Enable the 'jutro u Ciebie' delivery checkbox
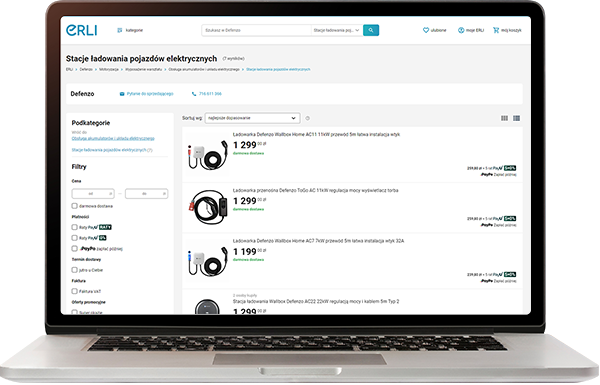Image resolution: width=600 pixels, height=385 pixels. click(75, 270)
